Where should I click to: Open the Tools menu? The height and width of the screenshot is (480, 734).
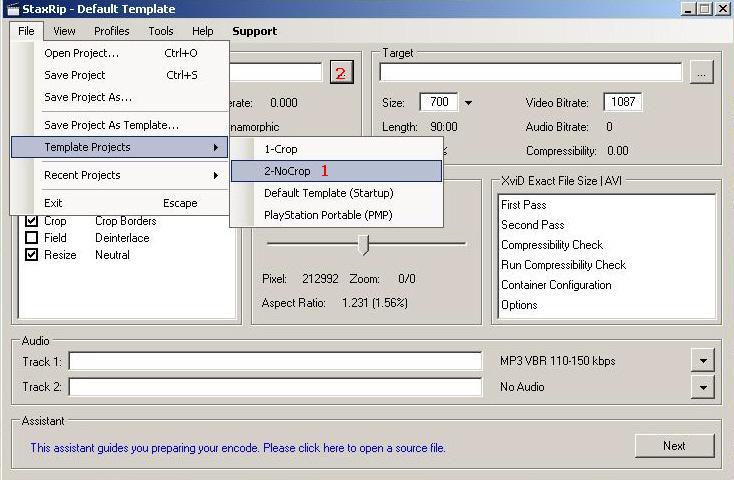click(x=161, y=31)
